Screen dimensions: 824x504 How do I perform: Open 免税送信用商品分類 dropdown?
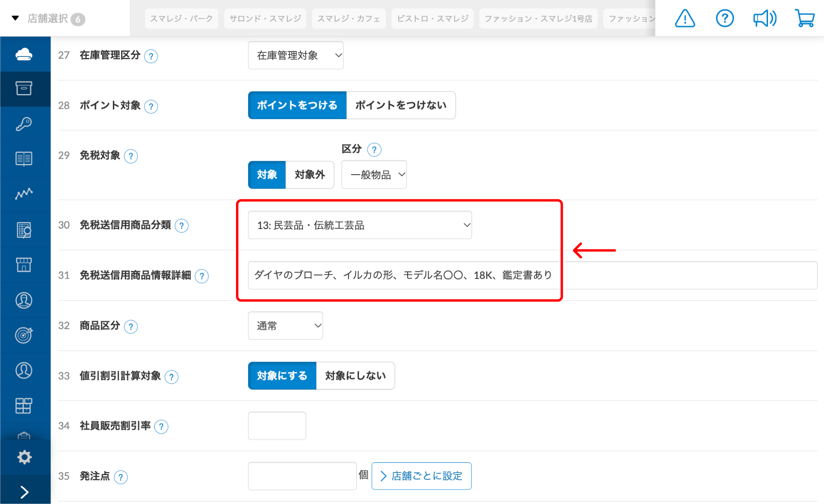[360, 225]
